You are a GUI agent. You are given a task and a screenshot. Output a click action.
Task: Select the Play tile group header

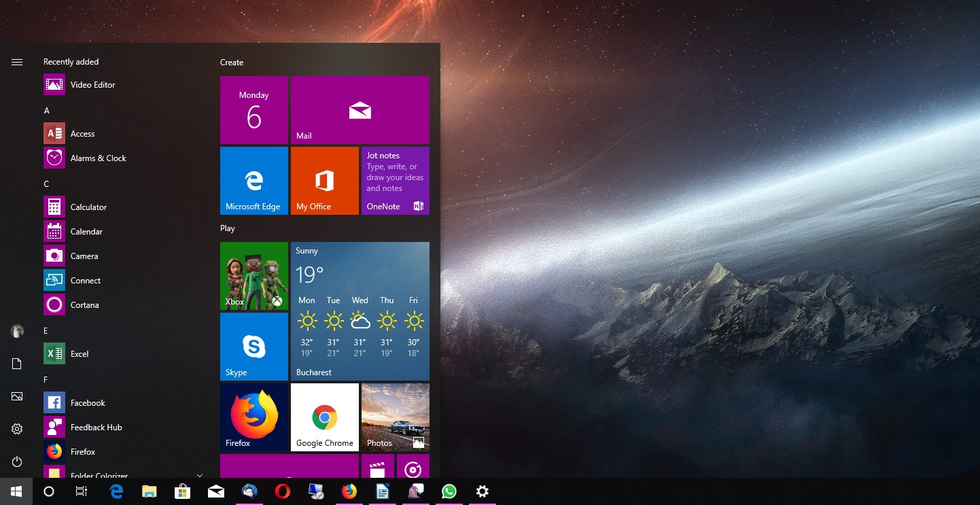[228, 228]
